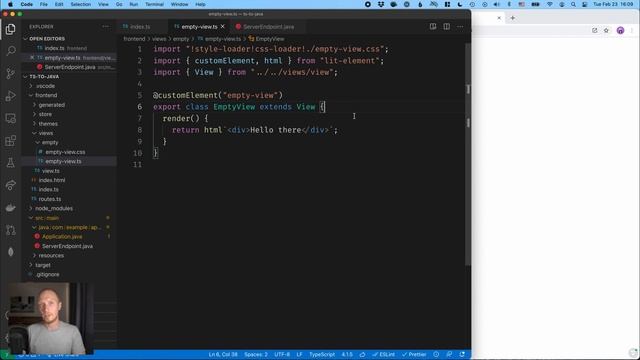This screenshot has width=640, height=360.
Task: Open routes.ts in the file tree
Action: point(50,199)
